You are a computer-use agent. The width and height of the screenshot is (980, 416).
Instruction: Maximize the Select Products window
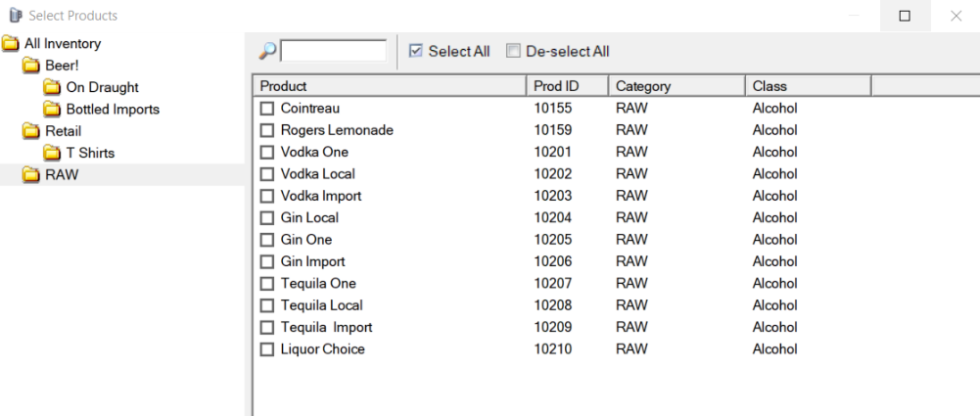point(905,16)
